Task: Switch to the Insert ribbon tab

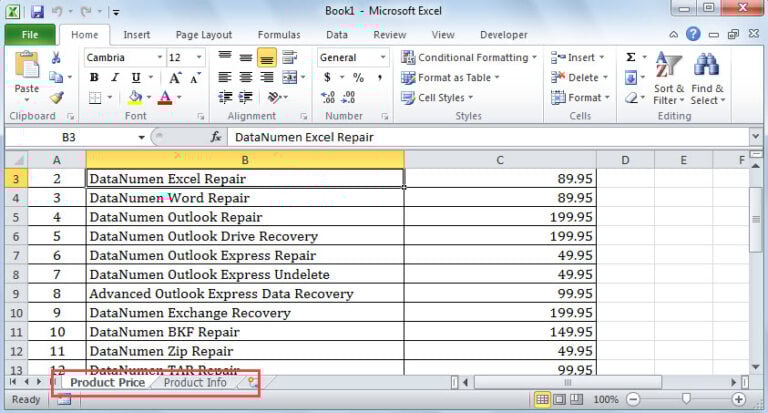Action: pyautogui.click(x=137, y=35)
